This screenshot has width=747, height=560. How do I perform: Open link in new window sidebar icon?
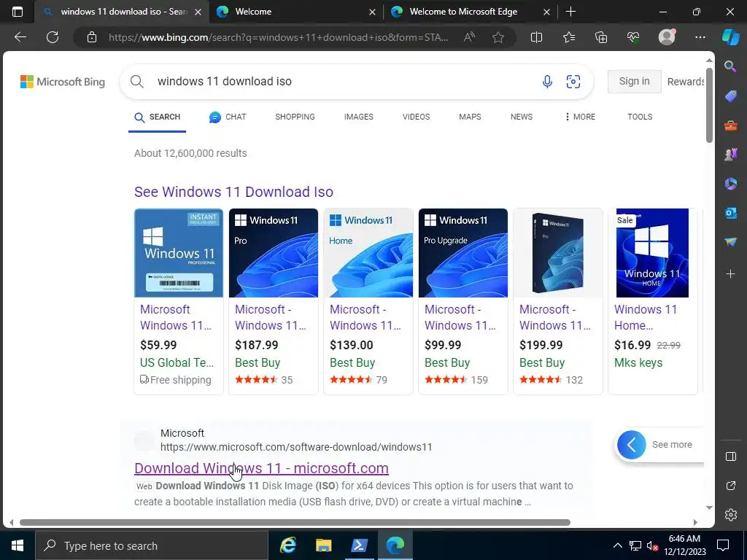tap(731, 486)
